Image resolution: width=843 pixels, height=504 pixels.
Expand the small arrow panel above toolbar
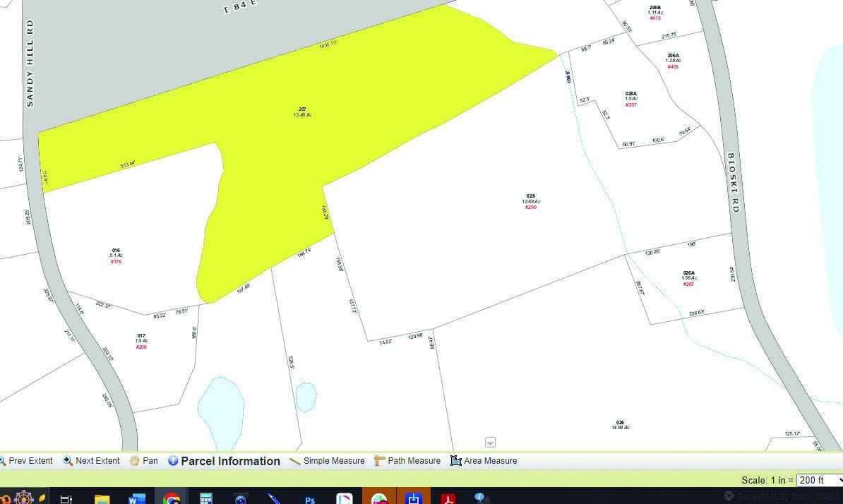tap(490, 443)
